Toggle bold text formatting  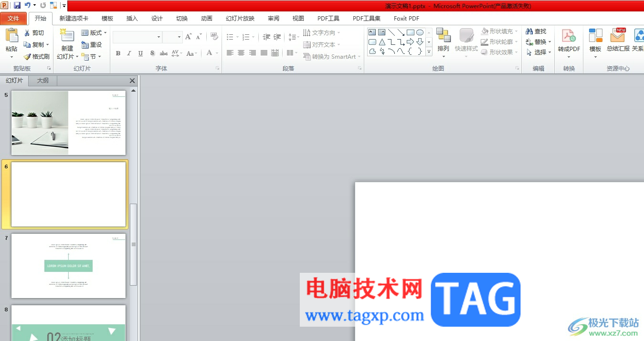[118, 53]
